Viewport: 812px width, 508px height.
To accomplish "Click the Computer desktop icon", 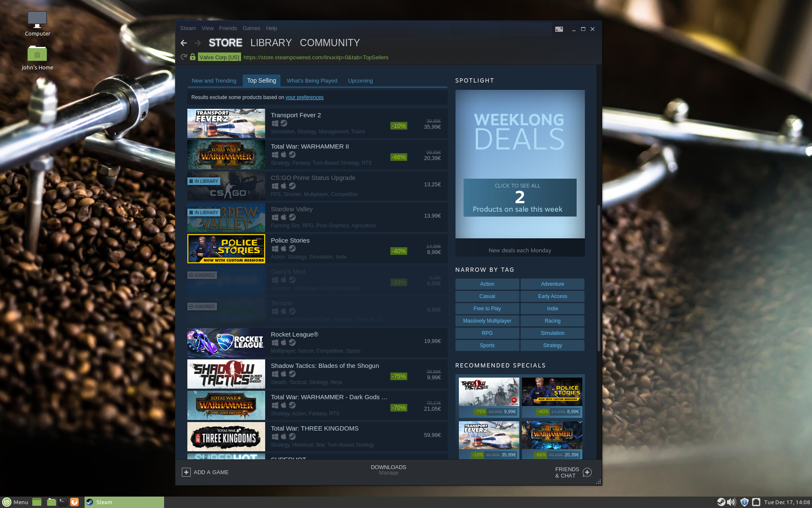I will pos(37,20).
